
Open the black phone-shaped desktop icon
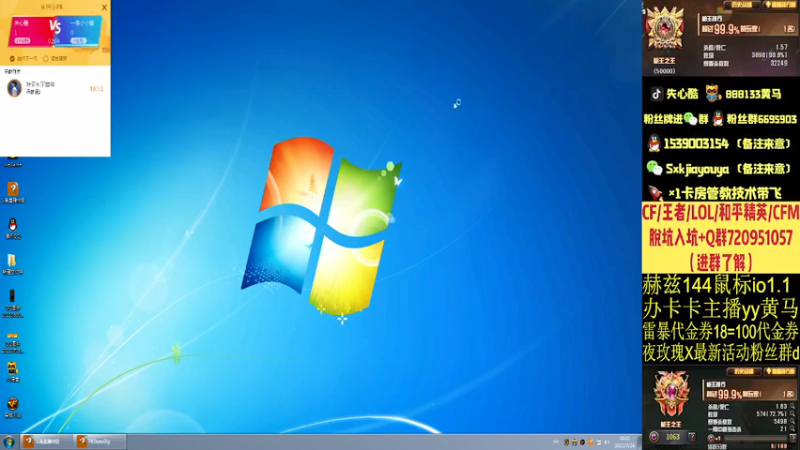coord(12,296)
